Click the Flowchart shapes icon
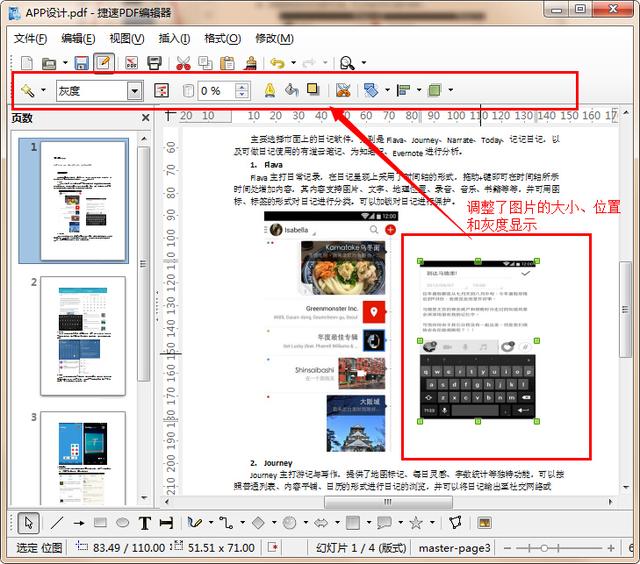The image size is (640, 564). tap(353, 523)
